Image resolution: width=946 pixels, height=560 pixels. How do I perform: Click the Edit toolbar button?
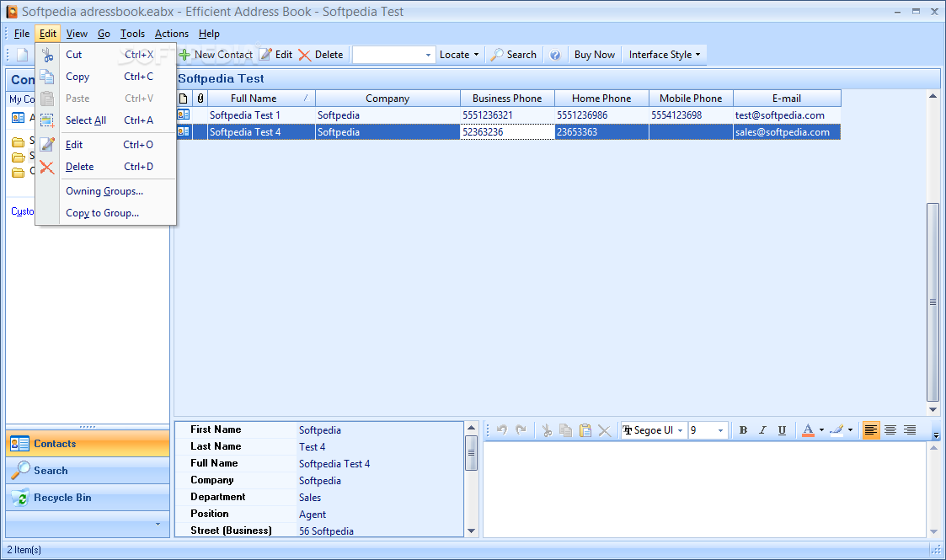276,55
